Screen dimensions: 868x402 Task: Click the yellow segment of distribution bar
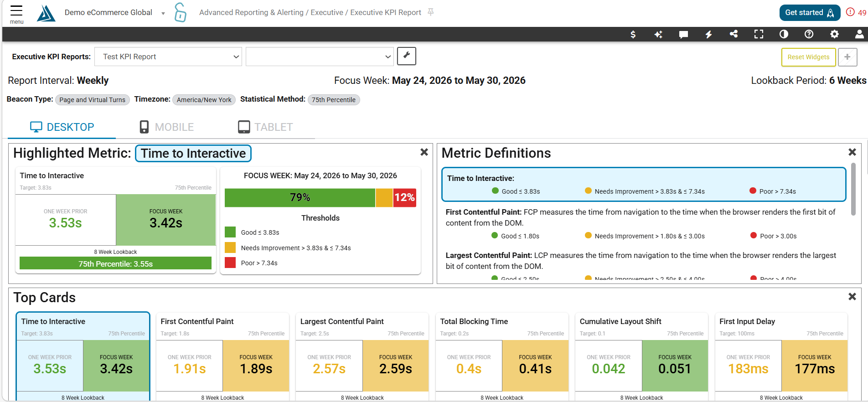coord(384,198)
